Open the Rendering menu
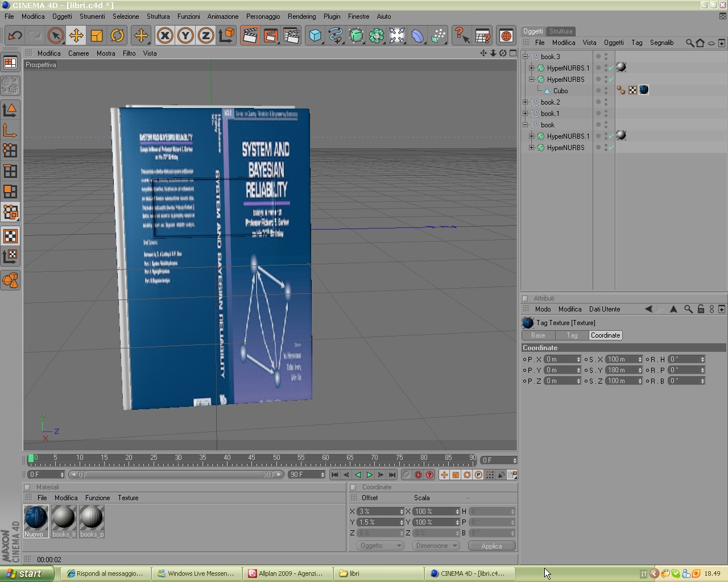The height and width of the screenshot is (582, 728). [x=301, y=16]
